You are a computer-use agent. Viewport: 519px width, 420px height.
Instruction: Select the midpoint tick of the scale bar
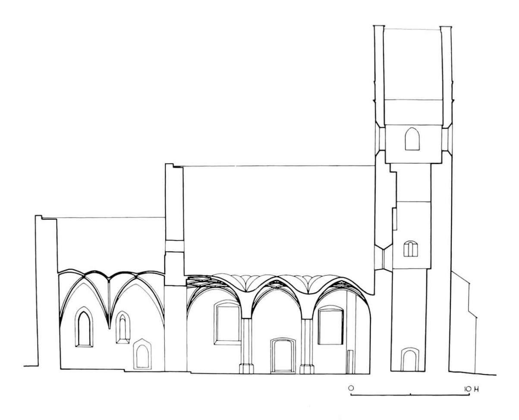410,394
